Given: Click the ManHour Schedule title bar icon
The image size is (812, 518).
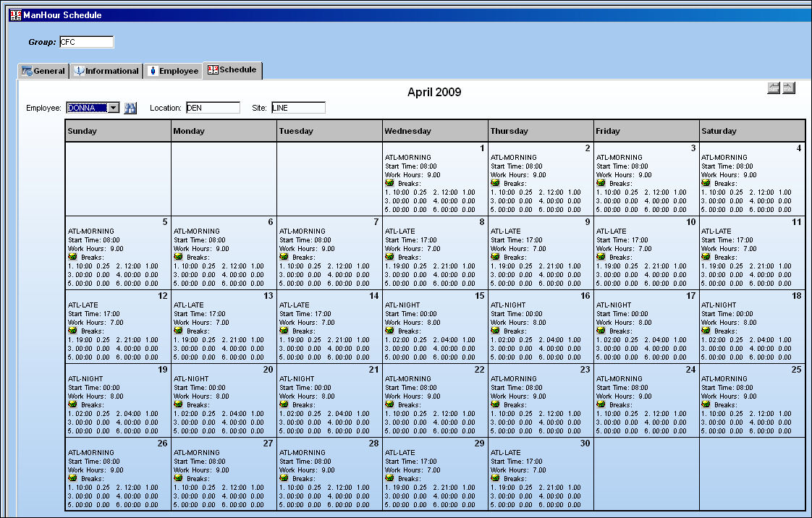Looking at the screenshot, I should [15, 15].
